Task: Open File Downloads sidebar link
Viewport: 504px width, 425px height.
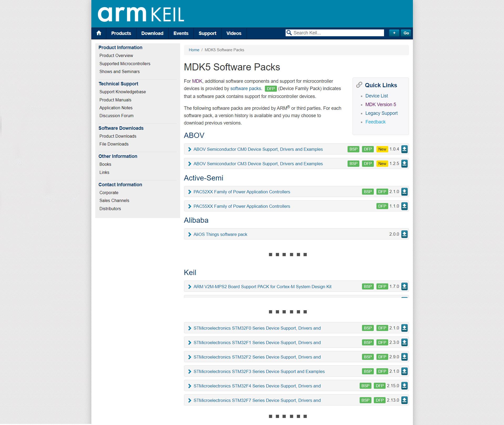Action: [114, 144]
